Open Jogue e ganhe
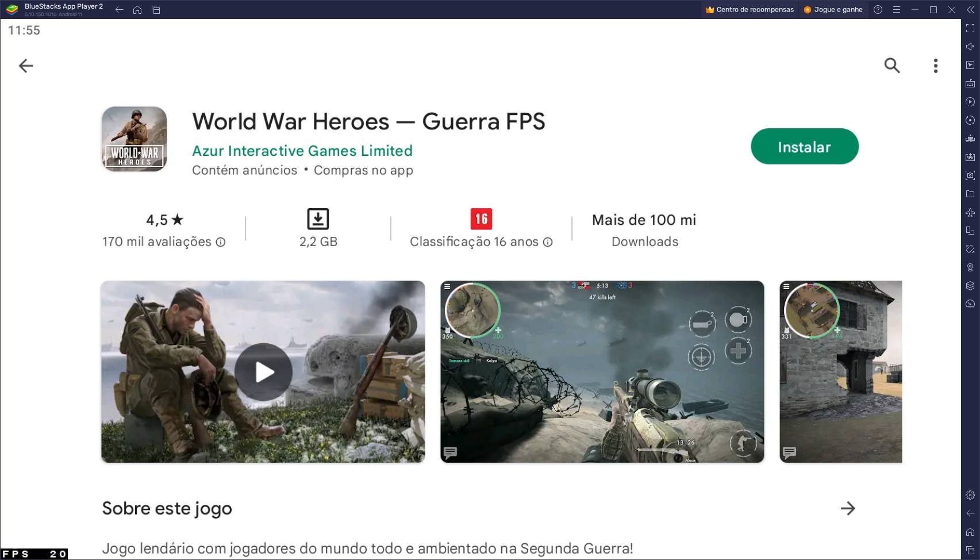Viewport: 980px width, 560px height. point(833,9)
